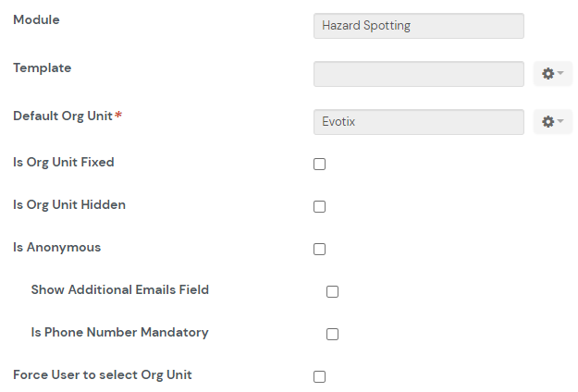Screen dimensions: 578x392
Task: Check the Show Additional Emails Field box
Action: pyautogui.click(x=333, y=292)
